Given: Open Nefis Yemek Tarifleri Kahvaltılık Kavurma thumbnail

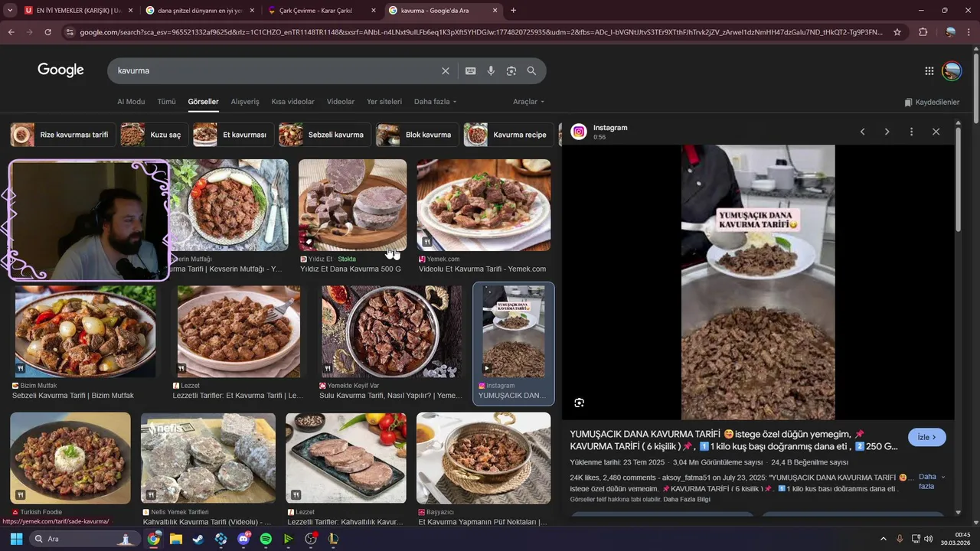Looking at the screenshot, I should pos(208,458).
